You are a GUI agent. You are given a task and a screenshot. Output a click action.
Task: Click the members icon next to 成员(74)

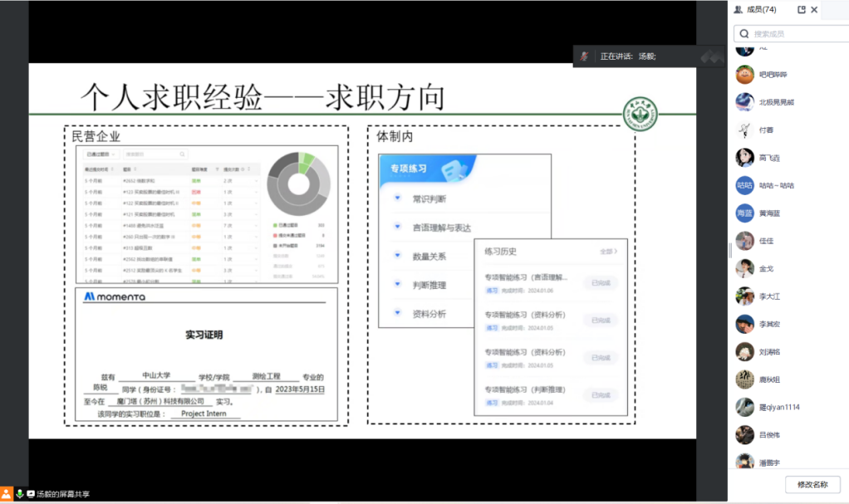(x=738, y=10)
